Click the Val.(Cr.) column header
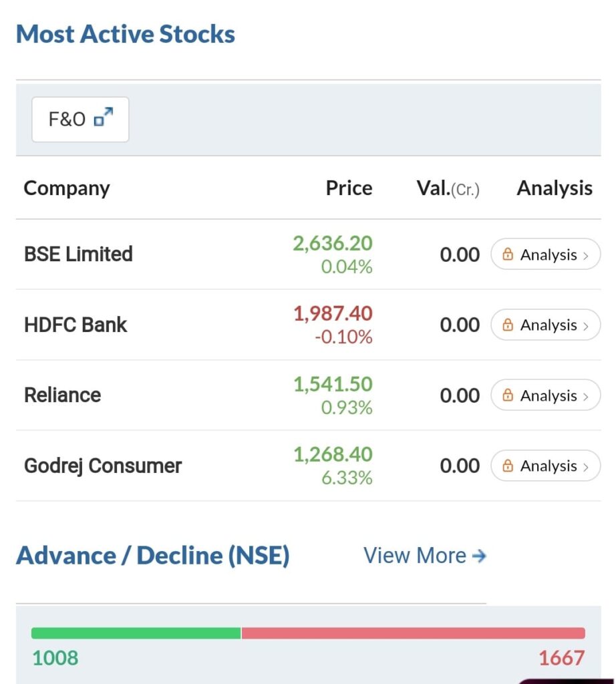The image size is (616, 684). (448, 188)
